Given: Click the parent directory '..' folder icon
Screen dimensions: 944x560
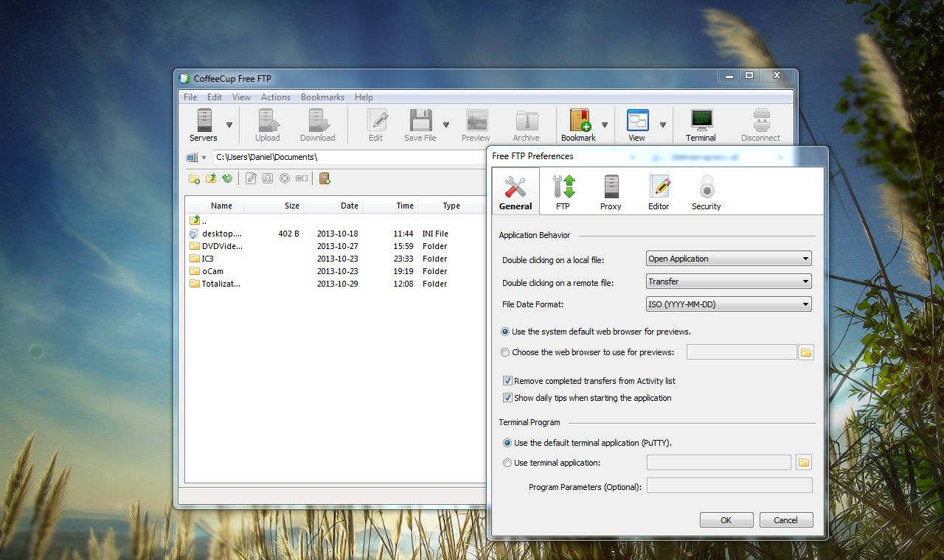Looking at the screenshot, I should click(x=195, y=220).
